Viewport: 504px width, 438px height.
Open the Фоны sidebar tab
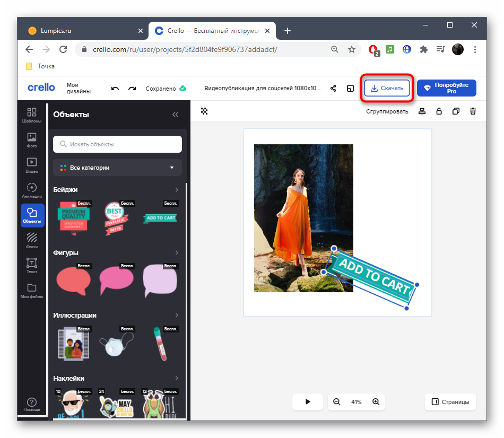coord(32,240)
